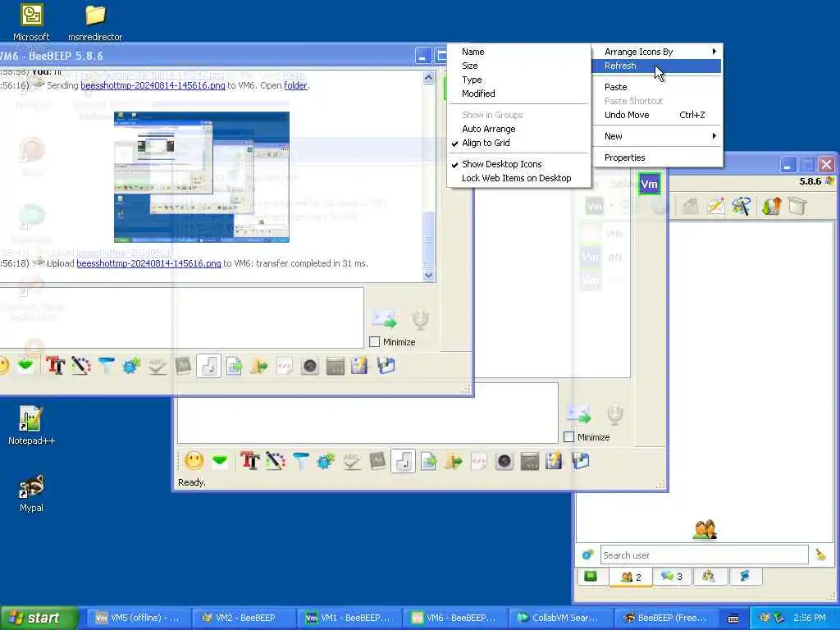Focus the Search user field
The width and height of the screenshot is (840, 630).
point(704,555)
